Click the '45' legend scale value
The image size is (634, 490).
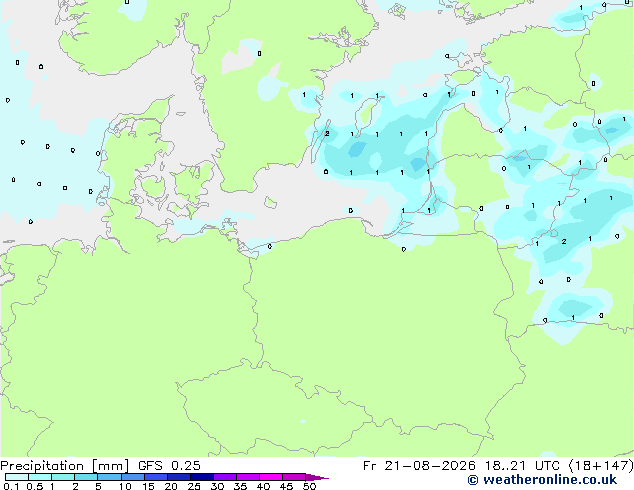[x=286, y=486]
